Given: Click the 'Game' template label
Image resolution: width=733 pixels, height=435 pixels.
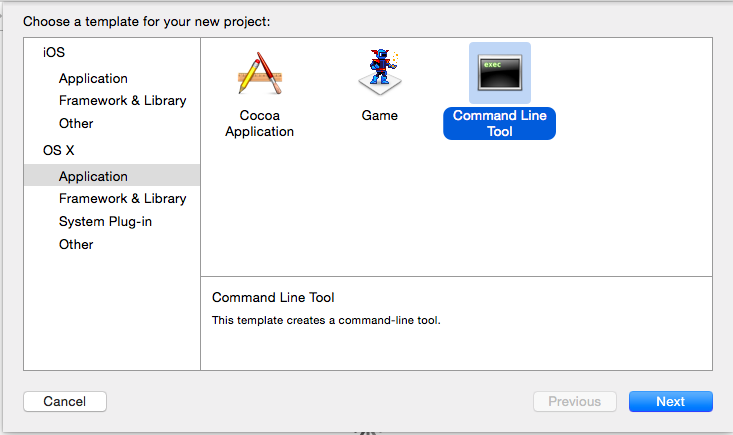Looking at the screenshot, I should tap(380, 115).
